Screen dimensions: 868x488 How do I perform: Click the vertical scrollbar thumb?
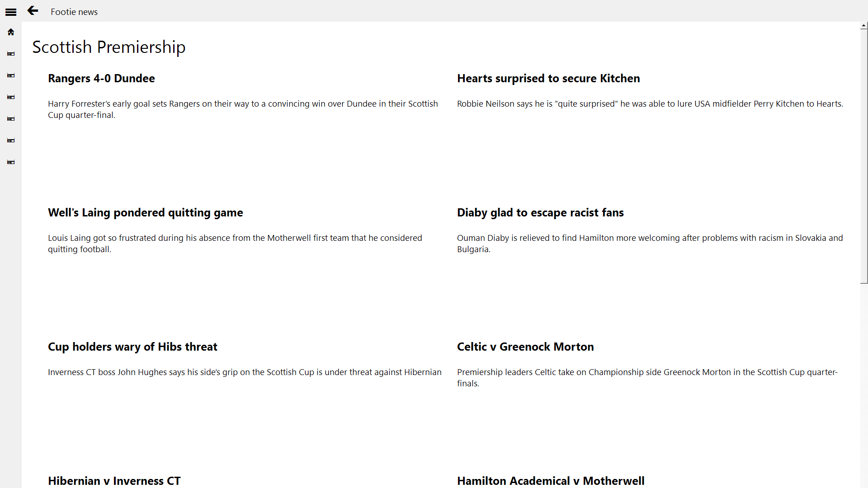[863, 156]
